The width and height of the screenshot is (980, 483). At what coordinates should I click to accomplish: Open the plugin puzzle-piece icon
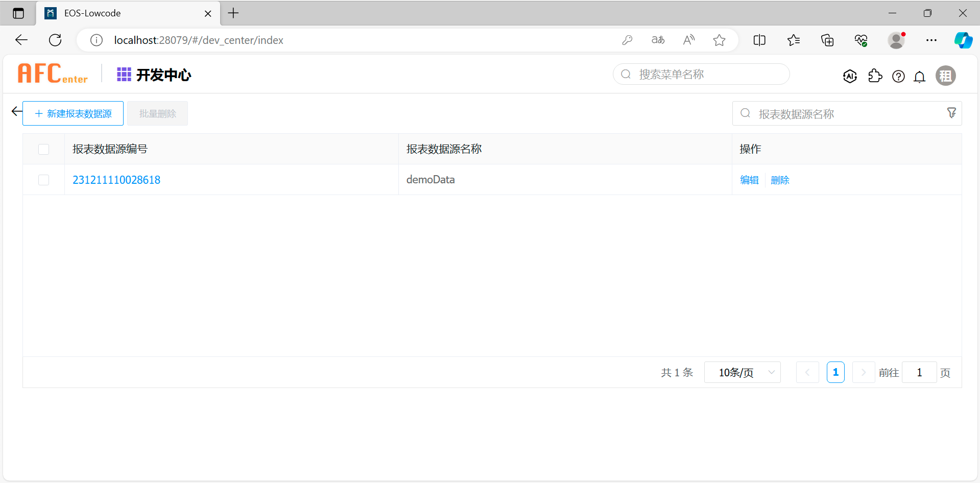tap(875, 76)
